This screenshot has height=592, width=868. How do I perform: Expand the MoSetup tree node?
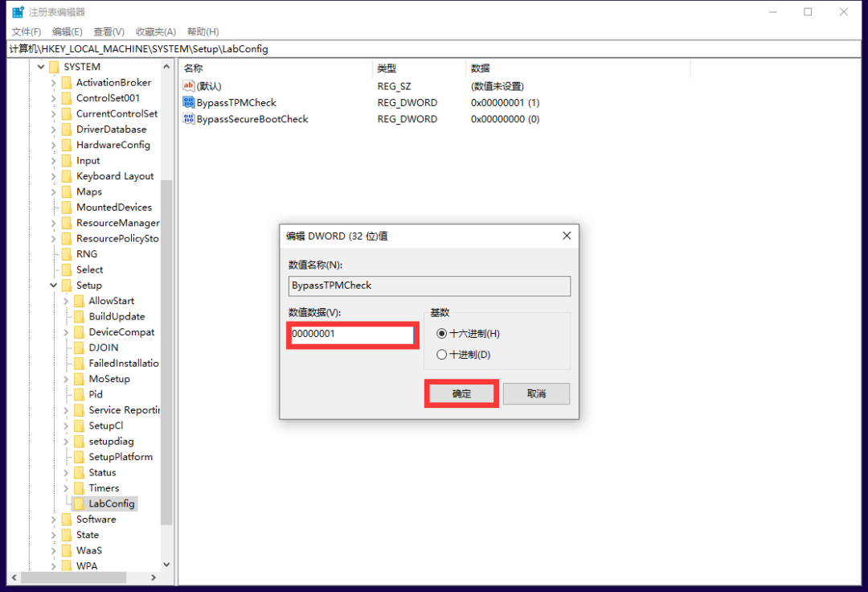(67, 379)
